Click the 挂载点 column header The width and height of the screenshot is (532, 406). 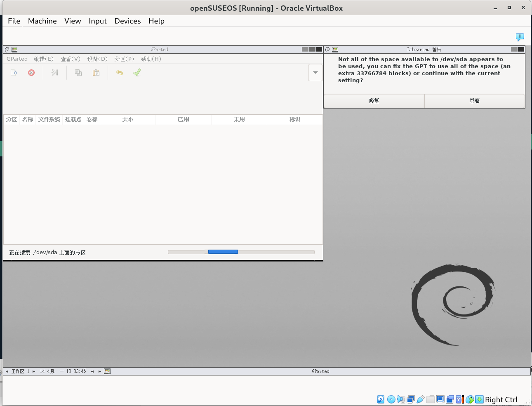(x=73, y=119)
